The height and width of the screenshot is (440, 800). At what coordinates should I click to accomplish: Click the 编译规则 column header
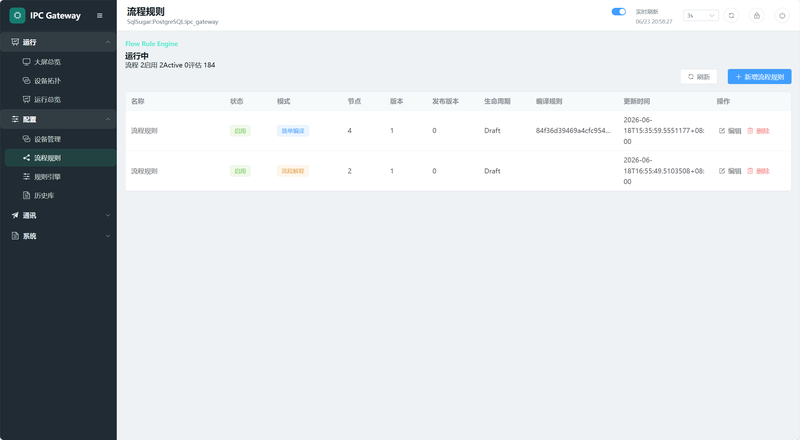tap(549, 101)
